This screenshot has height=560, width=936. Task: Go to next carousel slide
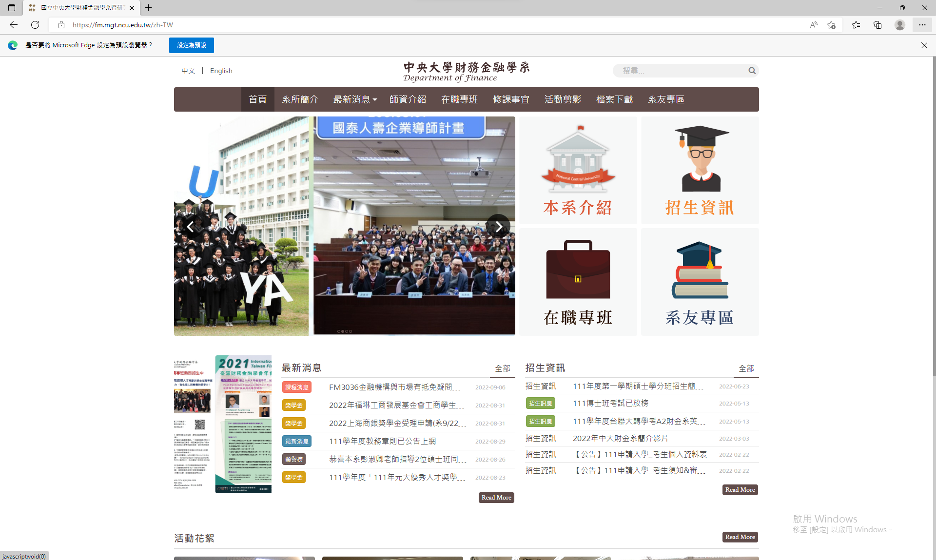[498, 226]
